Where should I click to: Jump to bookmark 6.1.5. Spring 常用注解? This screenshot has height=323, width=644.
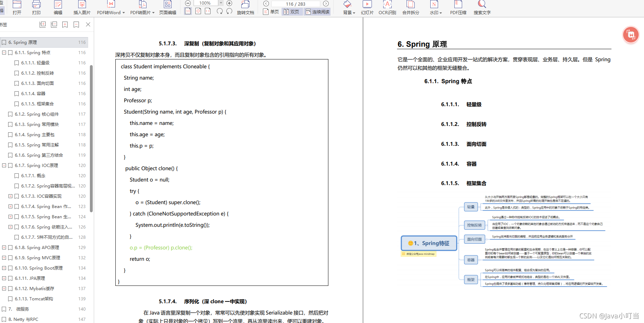click(x=37, y=145)
